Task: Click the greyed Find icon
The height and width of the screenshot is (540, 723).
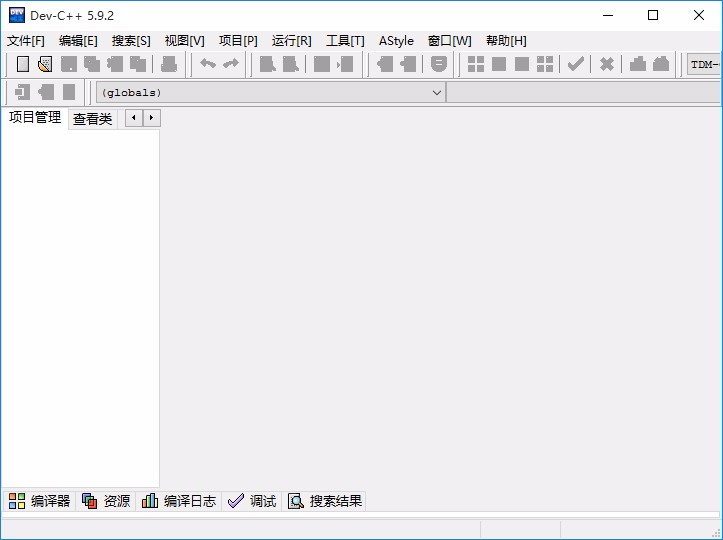Action: click(267, 64)
